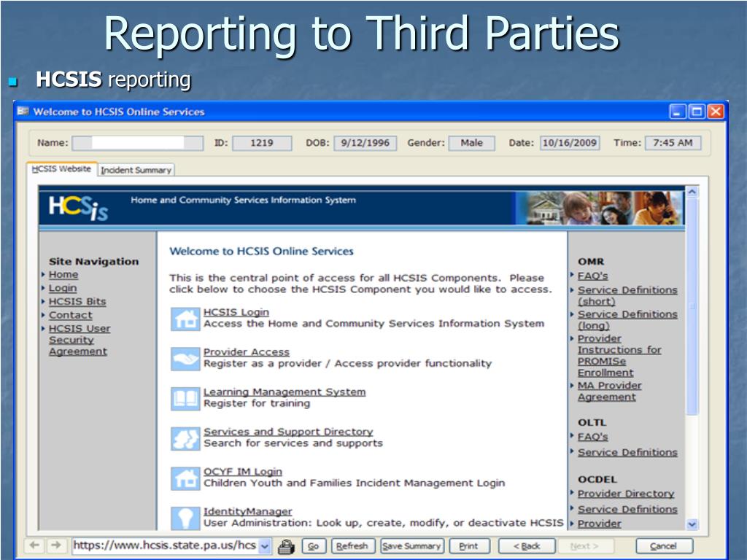Screen dimensions: 747x560
Task: Click the Gender field showing Male
Action: [x=472, y=143]
